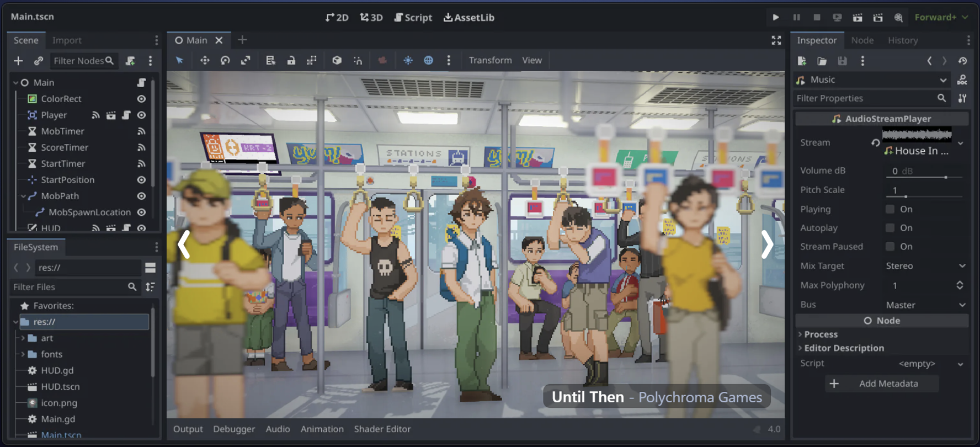Switch to the Node tab

(862, 40)
